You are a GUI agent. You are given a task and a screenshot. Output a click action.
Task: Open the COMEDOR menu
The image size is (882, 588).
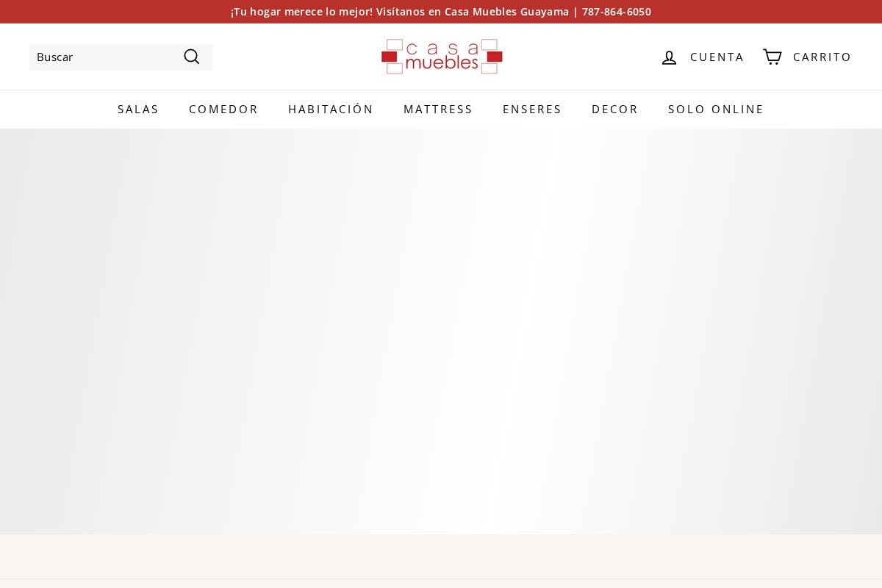[223, 109]
